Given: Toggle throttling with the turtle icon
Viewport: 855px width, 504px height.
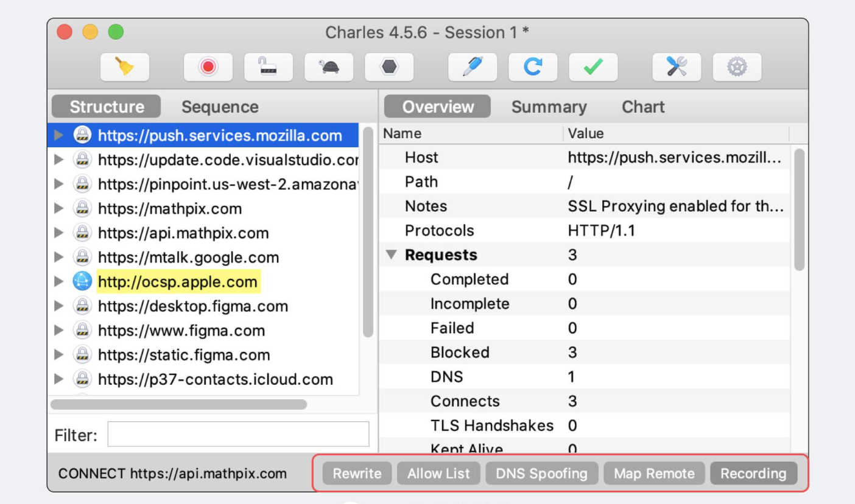Looking at the screenshot, I should pyautogui.click(x=329, y=67).
